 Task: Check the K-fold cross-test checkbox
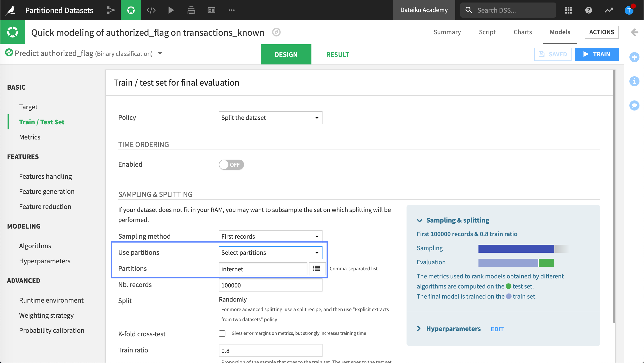point(222,334)
